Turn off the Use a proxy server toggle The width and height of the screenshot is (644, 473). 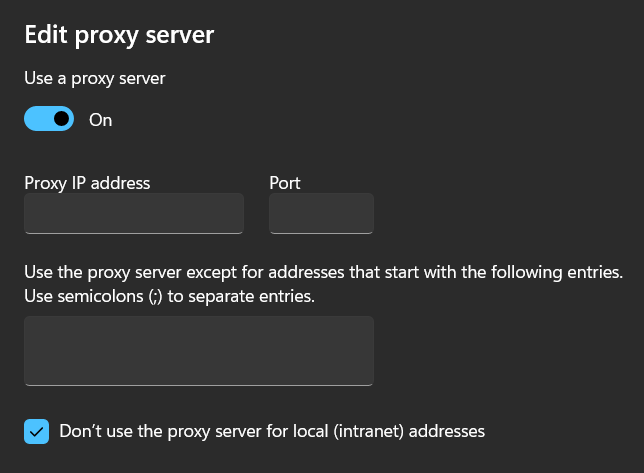49,119
